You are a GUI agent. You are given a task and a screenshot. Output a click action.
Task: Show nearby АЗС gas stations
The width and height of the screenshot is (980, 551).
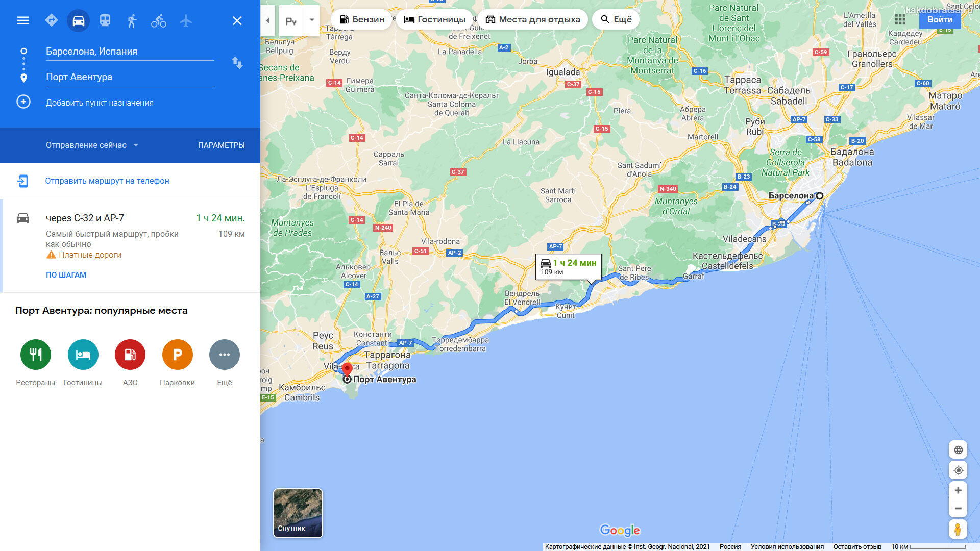[x=130, y=355]
